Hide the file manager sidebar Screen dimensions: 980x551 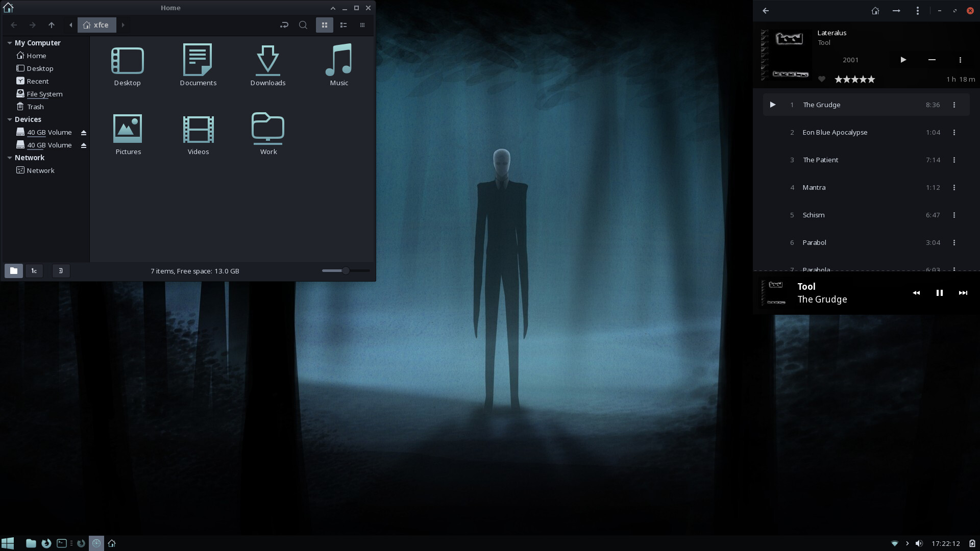pyautogui.click(x=61, y=271)
